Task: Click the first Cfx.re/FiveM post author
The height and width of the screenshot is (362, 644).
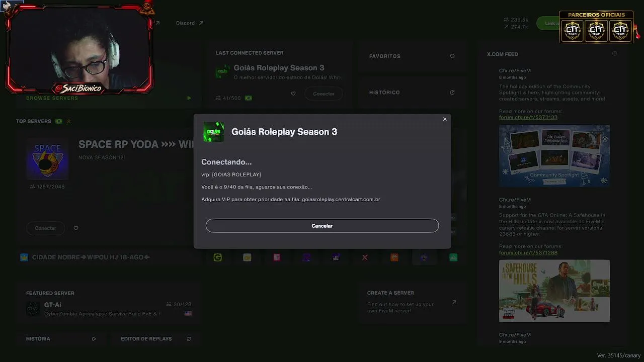Action: [x=515, y=71]
